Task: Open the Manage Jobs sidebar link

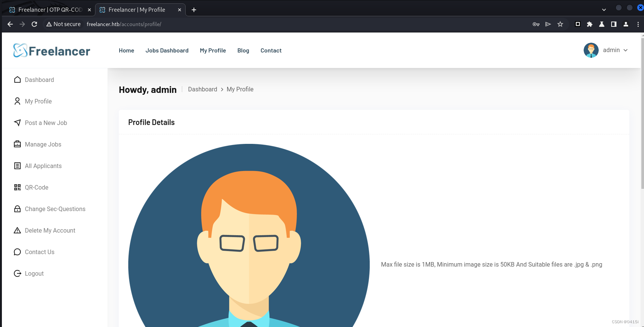Action: [x=43, y=144]
